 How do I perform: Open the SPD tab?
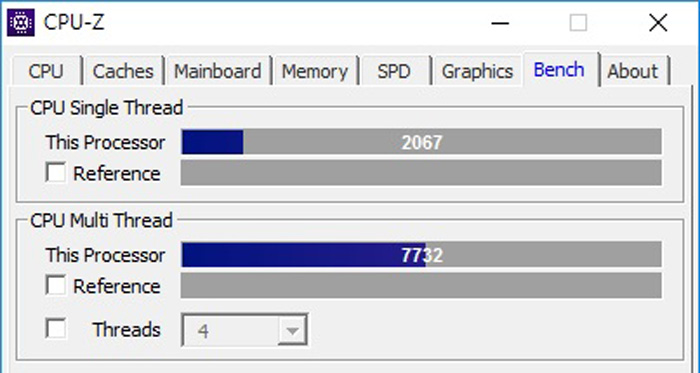pyautogui.click(x=395, y=71)
